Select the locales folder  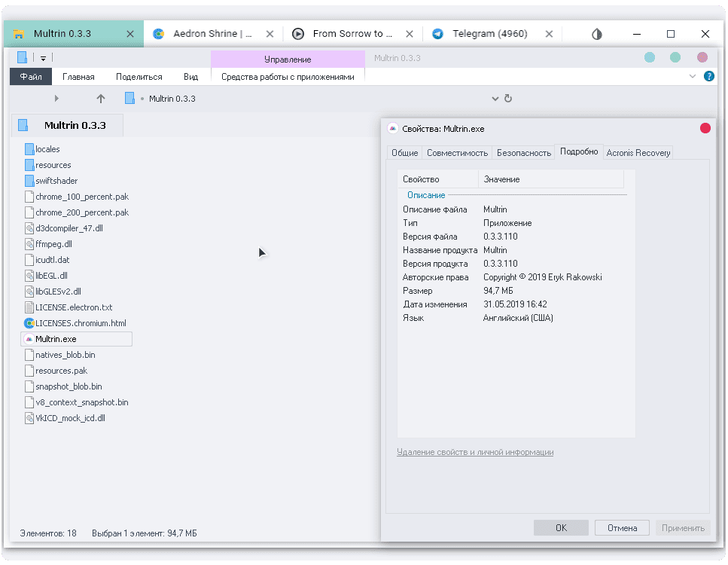(x=42, y=149)
